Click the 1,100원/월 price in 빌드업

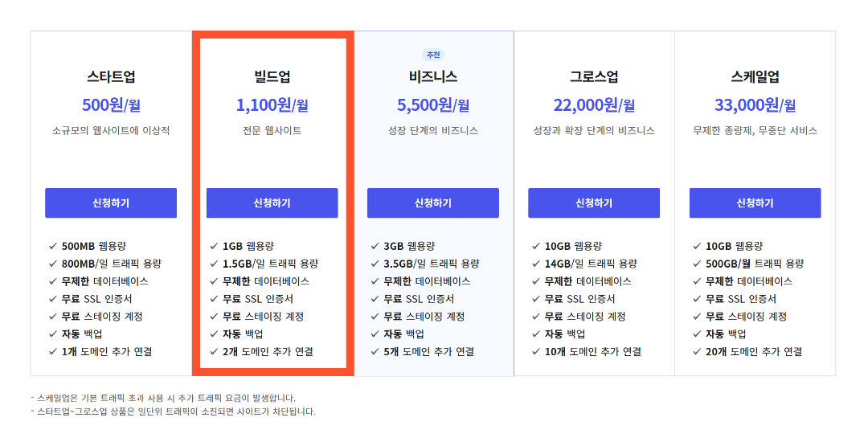click(272, 104)
